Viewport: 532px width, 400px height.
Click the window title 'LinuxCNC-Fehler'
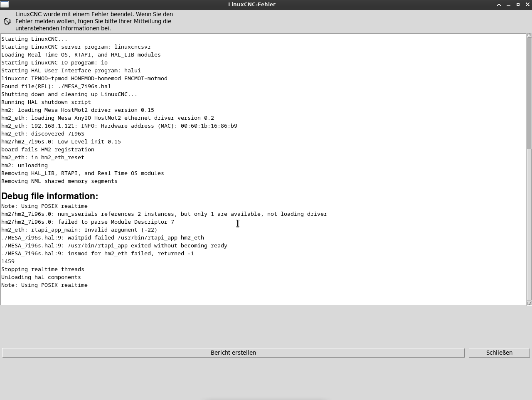click(252, 4)
